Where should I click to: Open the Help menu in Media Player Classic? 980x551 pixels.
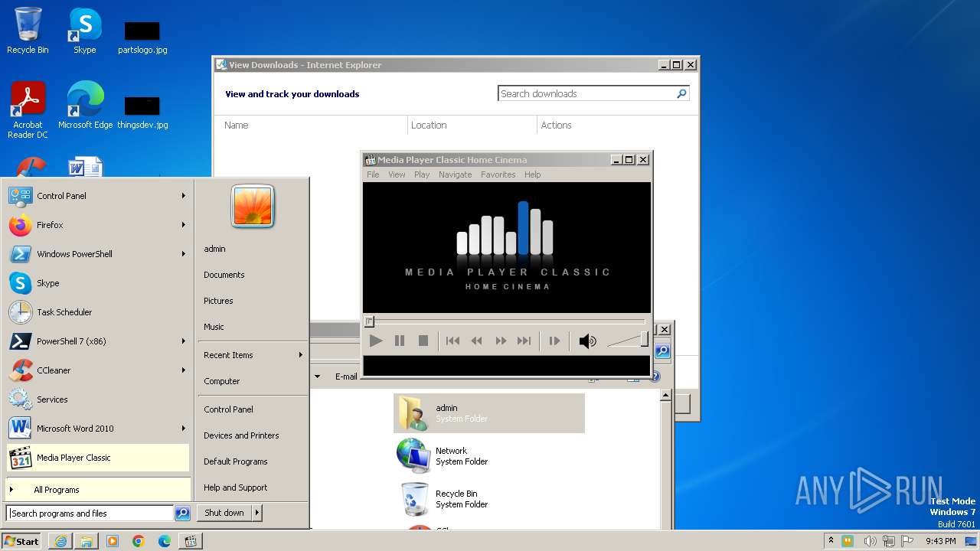click(533, 174)
